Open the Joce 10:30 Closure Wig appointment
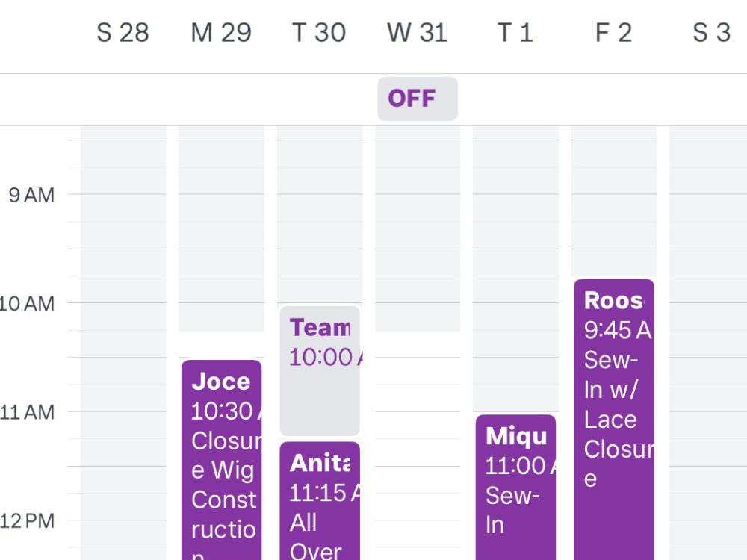 point(222,460)
